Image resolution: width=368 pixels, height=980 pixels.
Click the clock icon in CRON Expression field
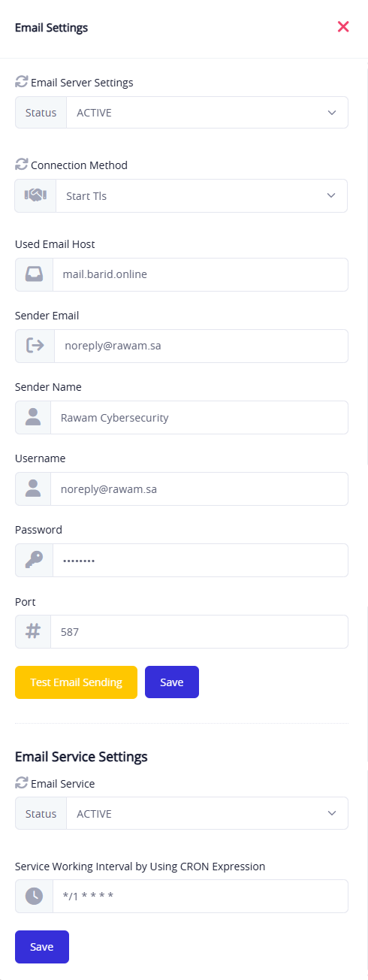click(35, 896)
